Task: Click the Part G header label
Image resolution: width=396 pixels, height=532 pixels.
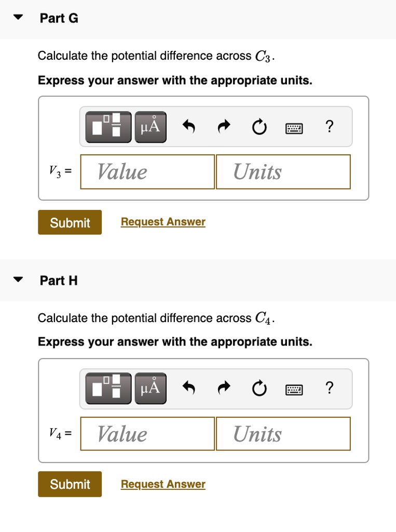Action: pos(58,18)
